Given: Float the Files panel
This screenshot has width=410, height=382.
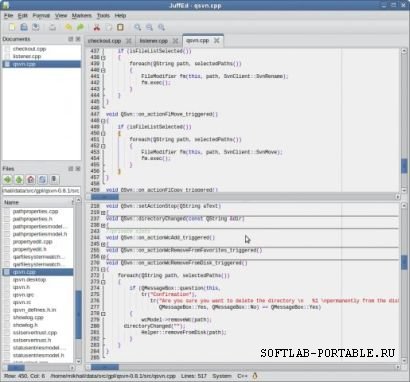Looking at the screenshot, I should pos(71,169).
